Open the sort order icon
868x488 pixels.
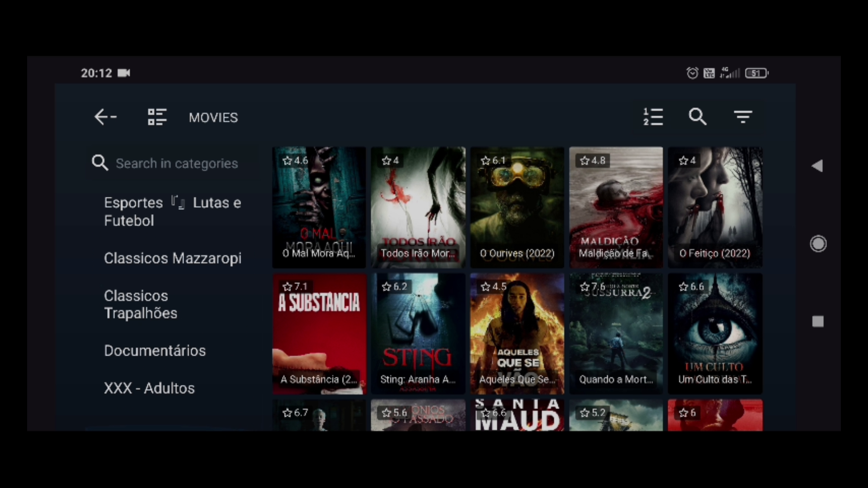[653, 117]
